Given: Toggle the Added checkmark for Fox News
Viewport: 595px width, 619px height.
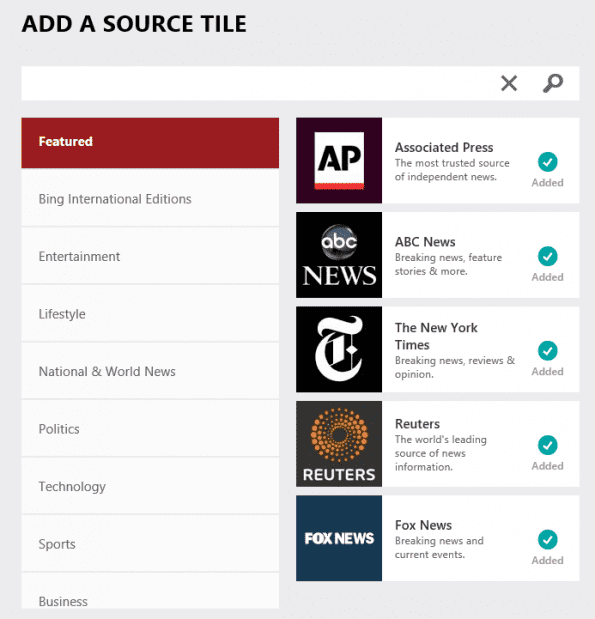Looking at the screenshot, I should point(547,540).
